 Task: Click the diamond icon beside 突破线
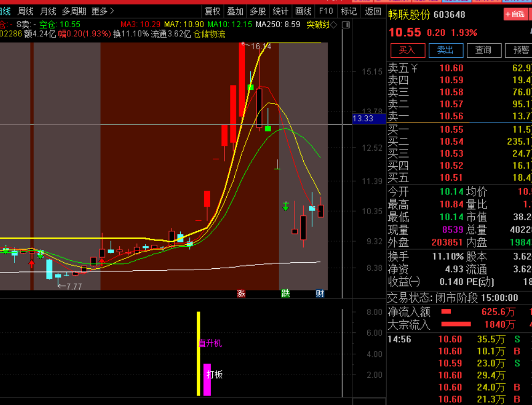point(334,25)
